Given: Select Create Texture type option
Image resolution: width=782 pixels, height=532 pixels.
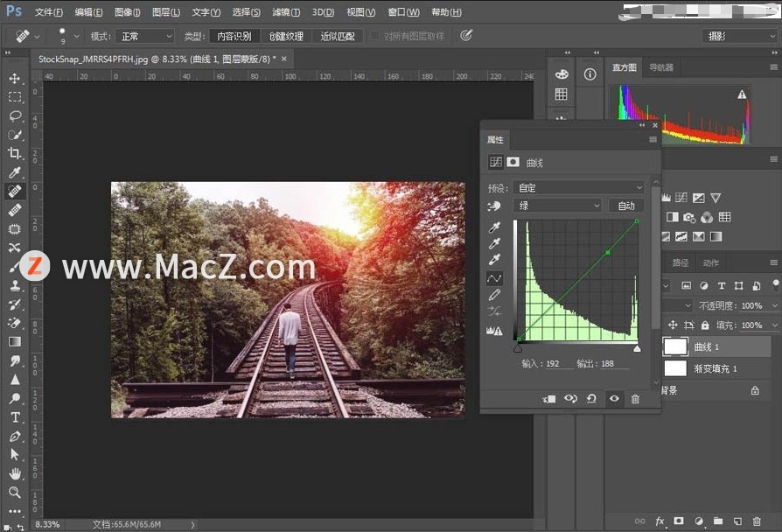Looking at the screenshot, I should pos(286,36).
